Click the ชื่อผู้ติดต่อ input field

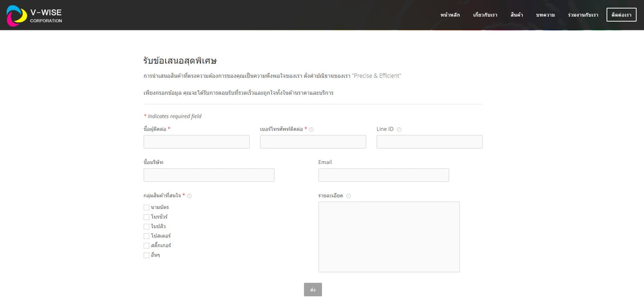click(x=196, y=142)
